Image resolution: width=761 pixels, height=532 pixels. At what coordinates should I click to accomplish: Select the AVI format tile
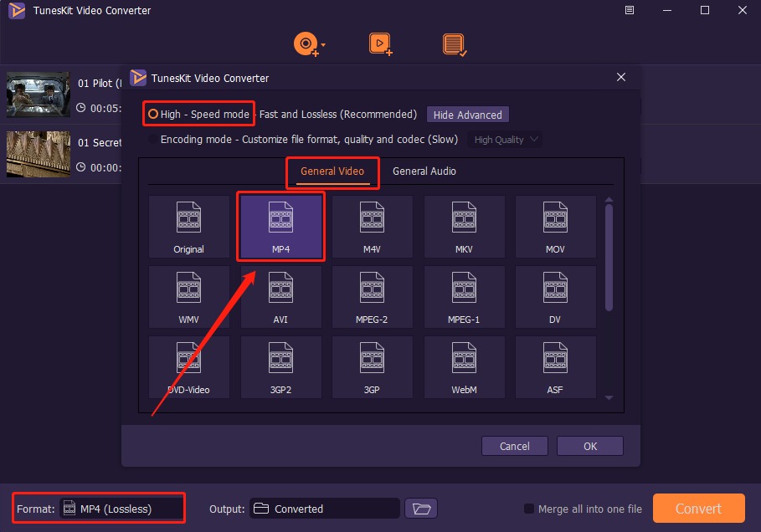[x=281, y=297]
